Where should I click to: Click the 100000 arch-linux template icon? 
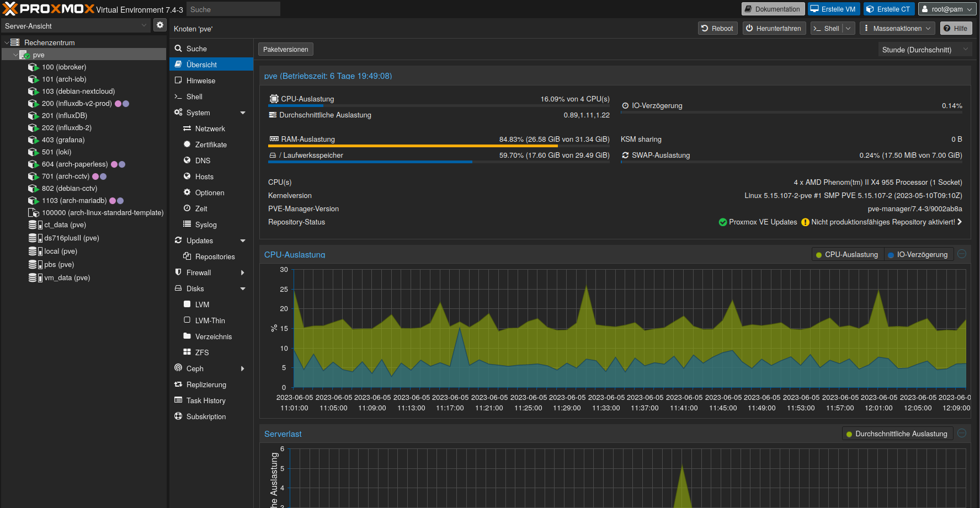[33, 213]
